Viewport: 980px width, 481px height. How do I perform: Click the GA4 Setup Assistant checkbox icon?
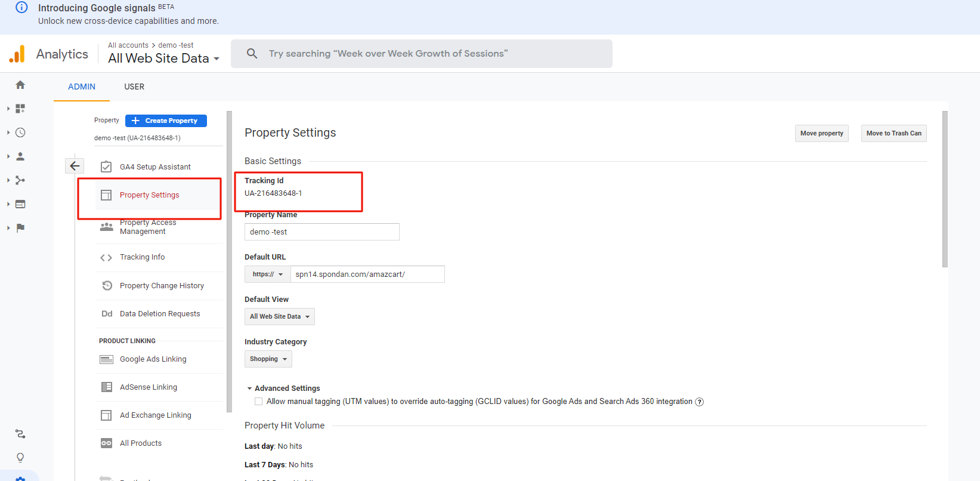point(106,167)
